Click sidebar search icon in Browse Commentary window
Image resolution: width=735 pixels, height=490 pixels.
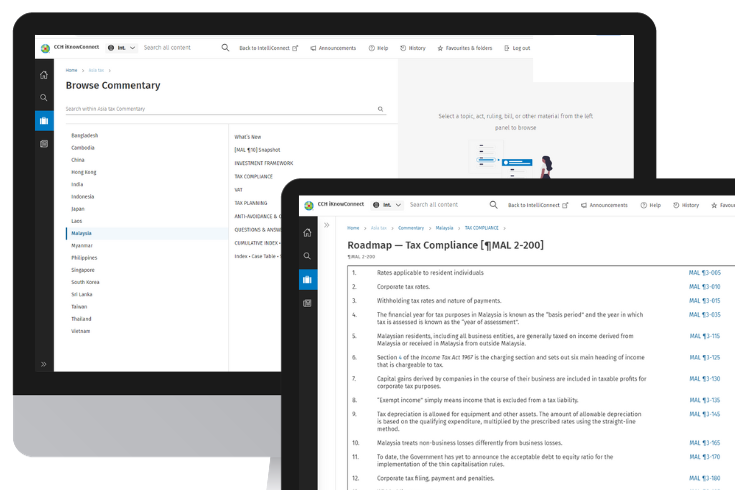44,98
